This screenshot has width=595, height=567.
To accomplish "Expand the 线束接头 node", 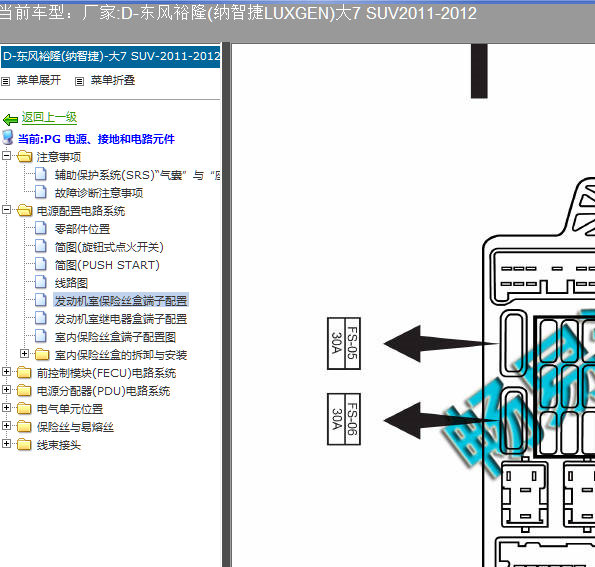I will 6,443.
